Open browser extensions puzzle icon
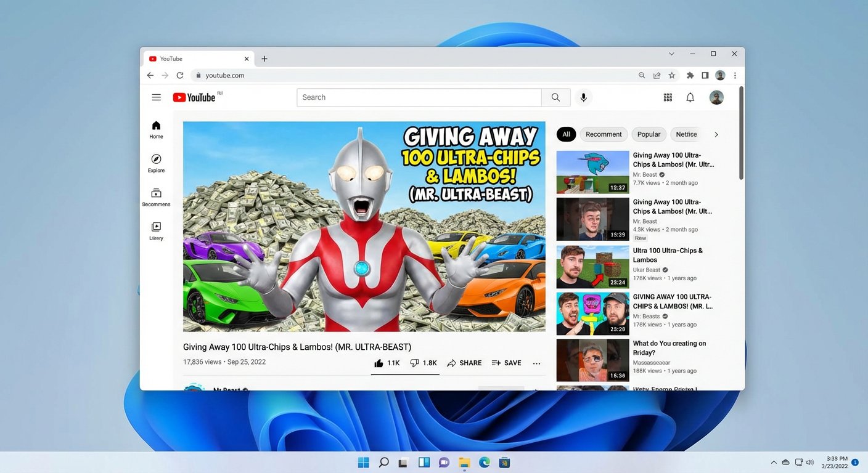 point(690,76)
